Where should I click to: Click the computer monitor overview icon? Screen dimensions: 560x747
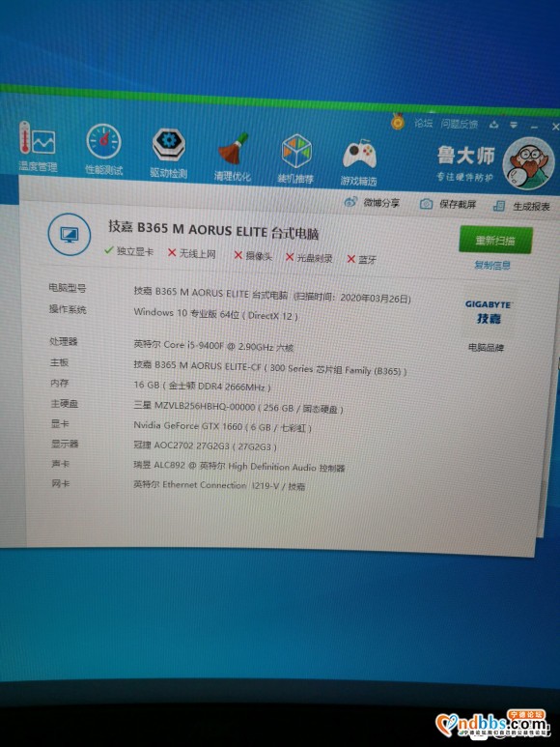point(70,235)
